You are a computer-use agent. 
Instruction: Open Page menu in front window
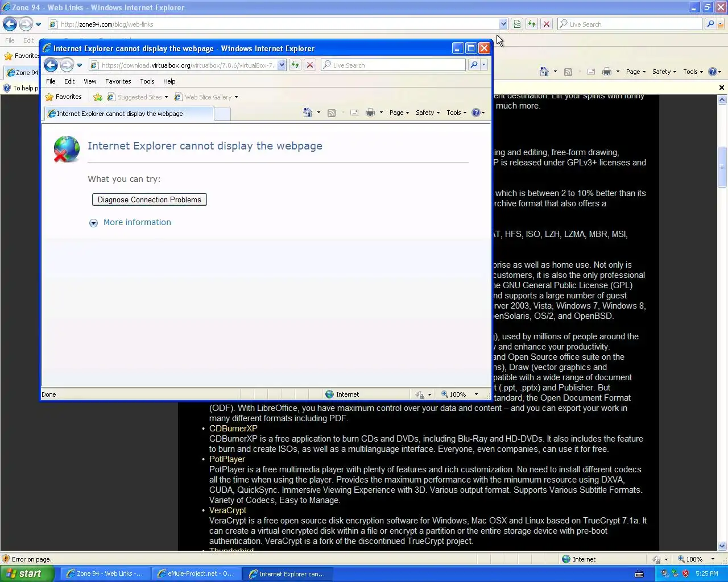(x=399, y=113)
